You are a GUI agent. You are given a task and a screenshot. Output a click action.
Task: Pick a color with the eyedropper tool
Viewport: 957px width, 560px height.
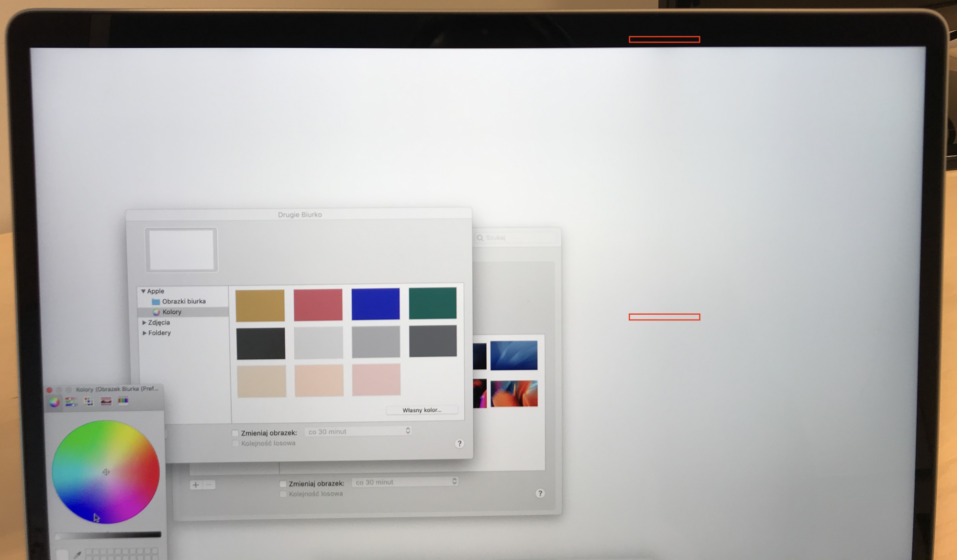pyautogui.click(x=77, y=555)
